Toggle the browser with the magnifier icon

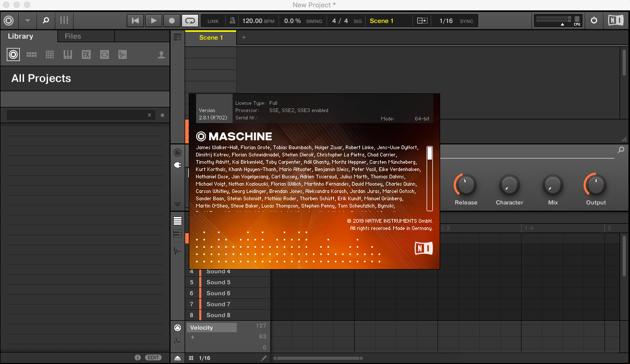coord(46,21)
